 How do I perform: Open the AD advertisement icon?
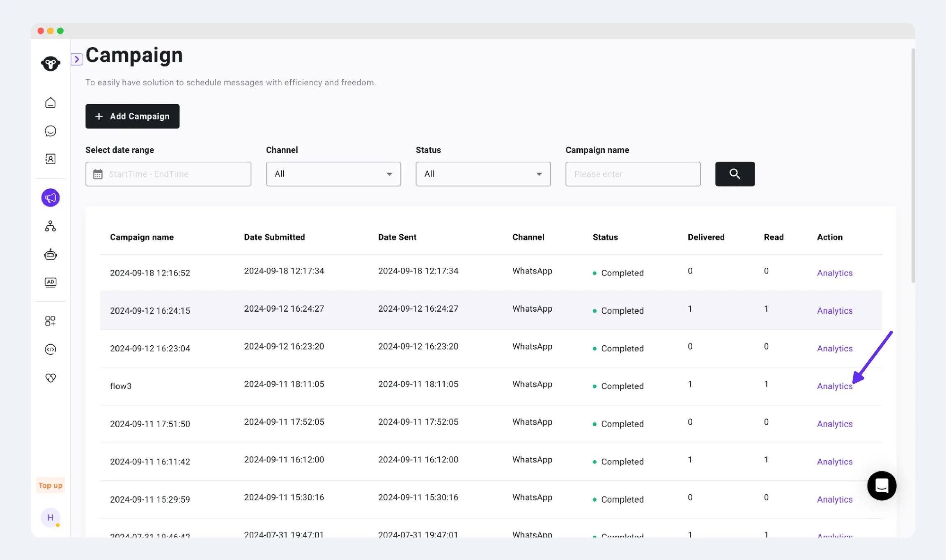point(51,282)
